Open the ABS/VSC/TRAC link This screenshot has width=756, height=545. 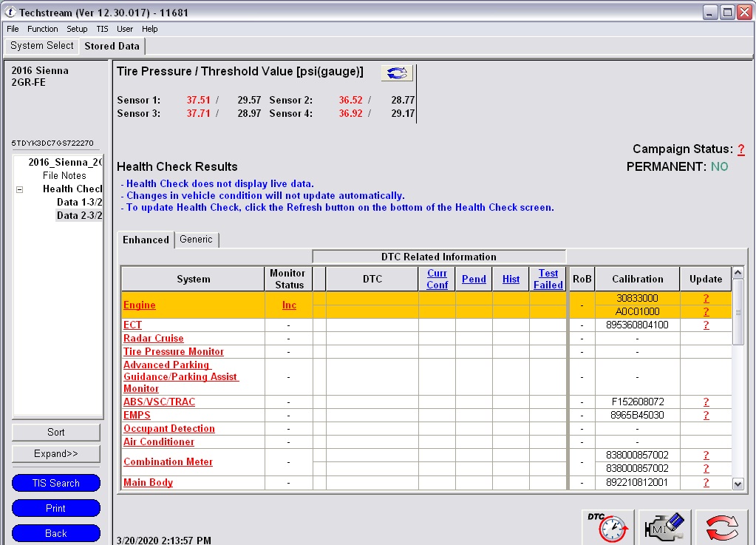159,402
